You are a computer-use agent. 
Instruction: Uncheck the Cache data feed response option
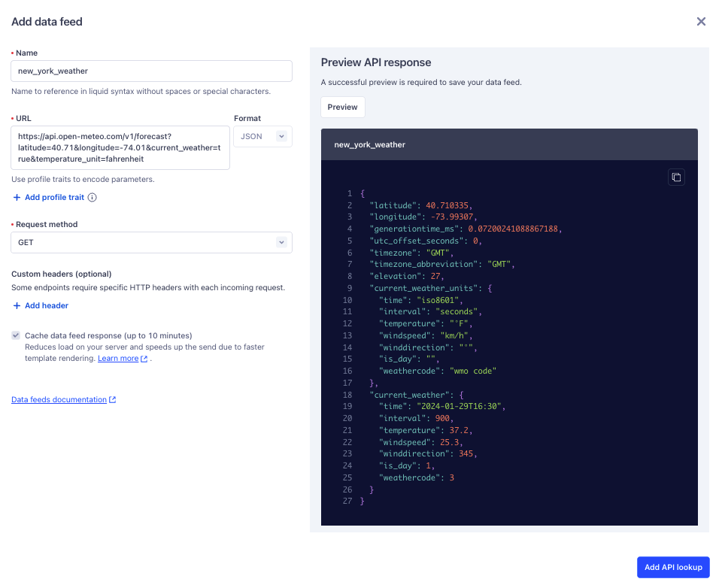[17, 335]
